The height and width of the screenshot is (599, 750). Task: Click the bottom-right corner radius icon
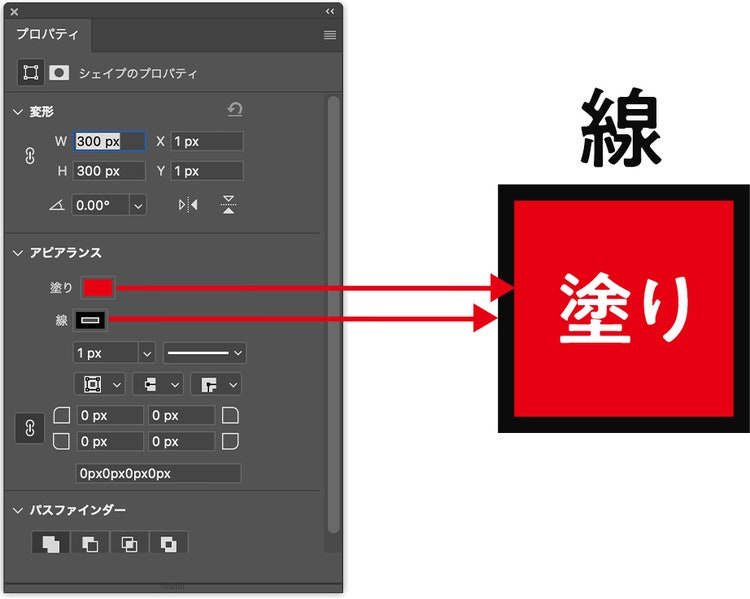point(230,441)
